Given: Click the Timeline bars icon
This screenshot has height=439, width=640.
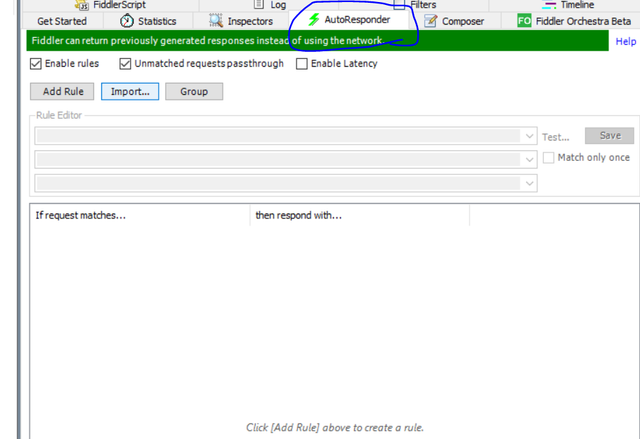Looking at the screenshot, I should 549,5.
